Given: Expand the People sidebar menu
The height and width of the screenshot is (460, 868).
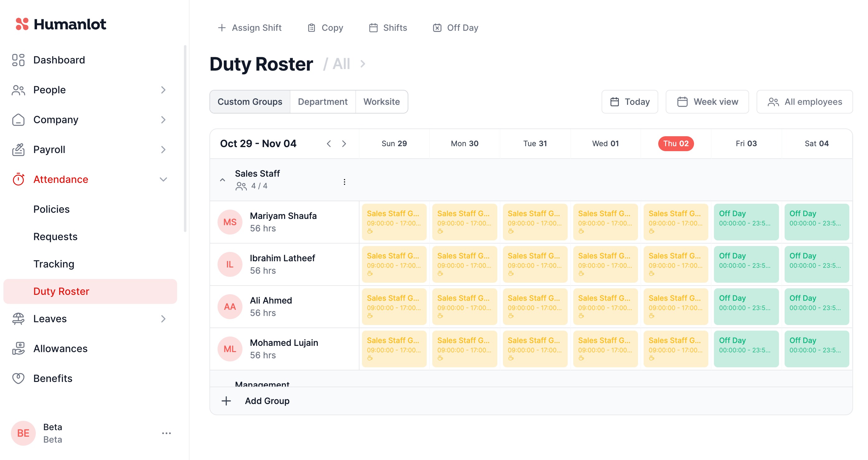Looking at the screenshot, I should click(x=163, y=90).
